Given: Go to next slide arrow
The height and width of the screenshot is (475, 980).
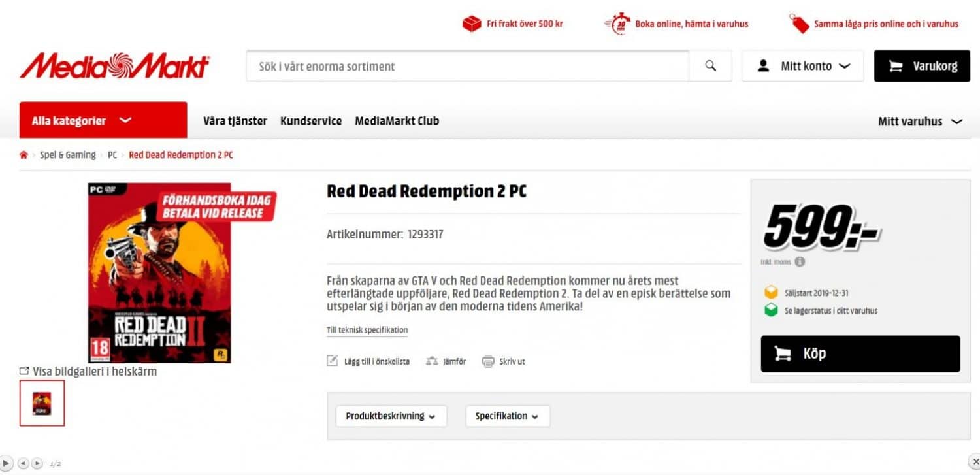Looking at the screenshot, I should tap(37, 463).
